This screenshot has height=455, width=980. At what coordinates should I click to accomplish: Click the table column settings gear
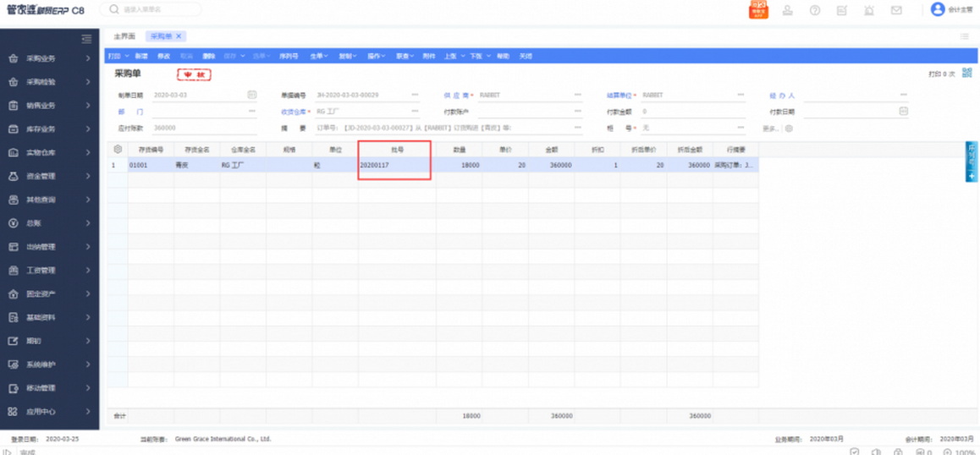[x=118, y=149]
